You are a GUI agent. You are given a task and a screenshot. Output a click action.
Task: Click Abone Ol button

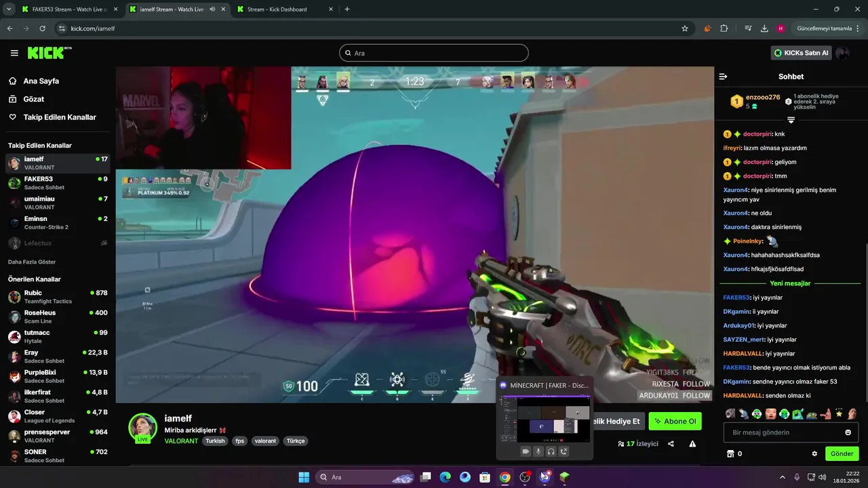pos(675,421)
